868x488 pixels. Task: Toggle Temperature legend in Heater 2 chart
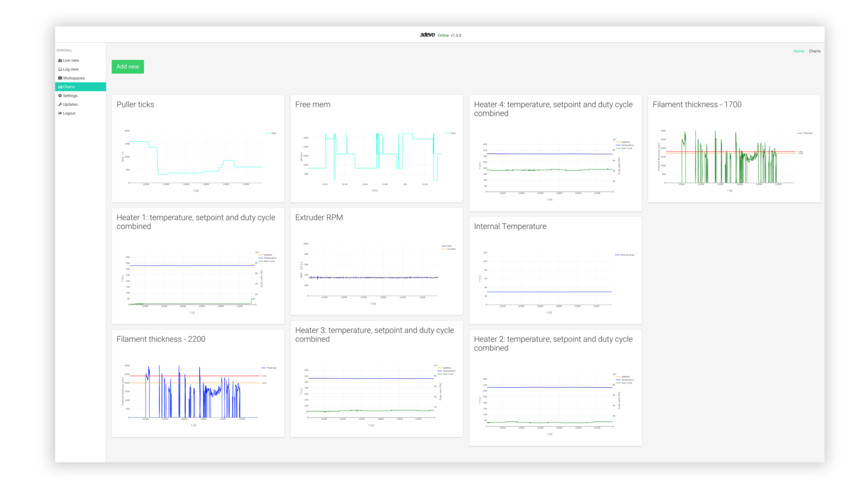pyautogui.click(x=625, y=380)
